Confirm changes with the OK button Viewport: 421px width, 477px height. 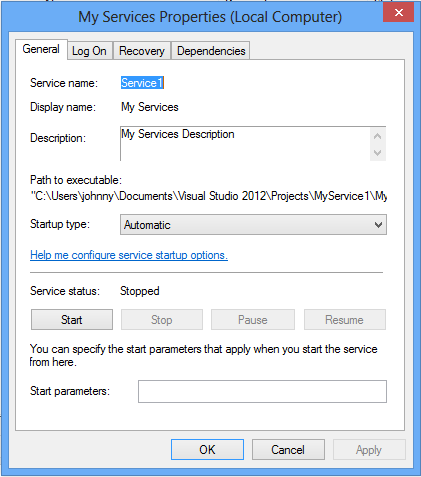(207, 450)
